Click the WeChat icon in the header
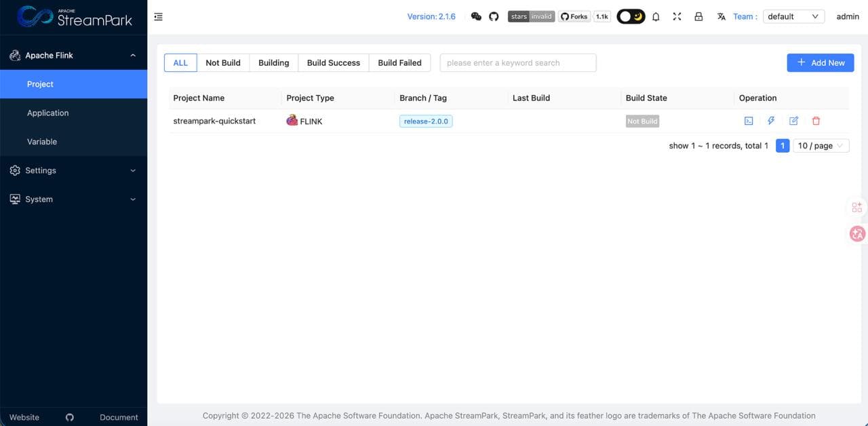 476,16
